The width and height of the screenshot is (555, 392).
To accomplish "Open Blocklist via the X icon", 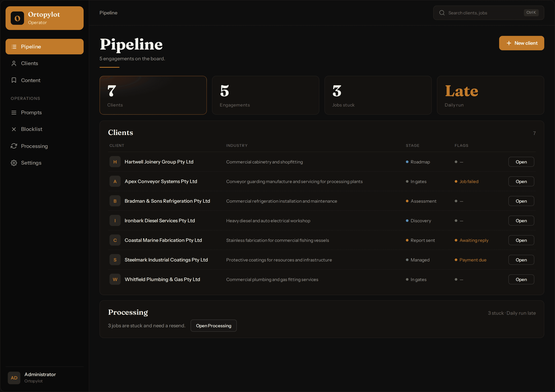I will pyautogui.click(x=14, y=129).
